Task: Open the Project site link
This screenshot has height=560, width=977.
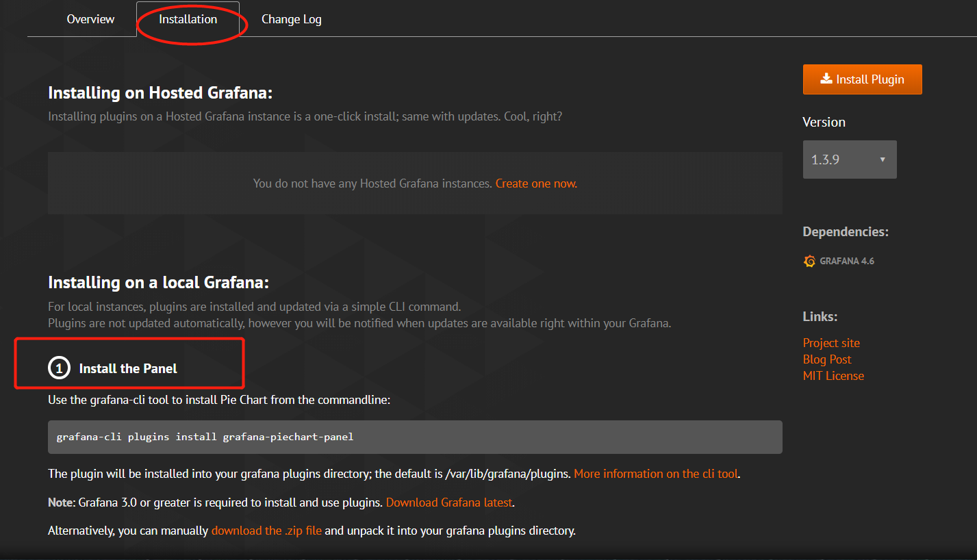Action: [x=831, y=343]
